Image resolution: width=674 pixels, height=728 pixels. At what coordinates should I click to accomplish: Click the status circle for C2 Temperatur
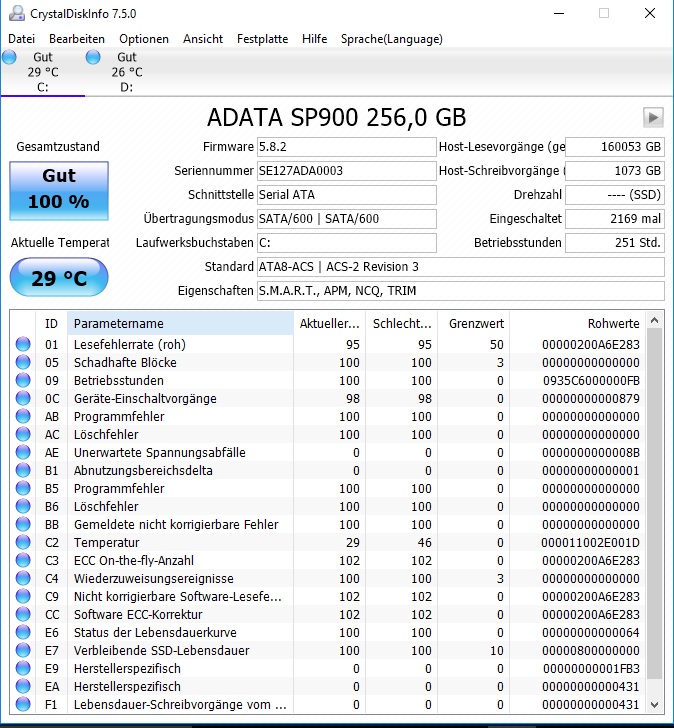23,542
